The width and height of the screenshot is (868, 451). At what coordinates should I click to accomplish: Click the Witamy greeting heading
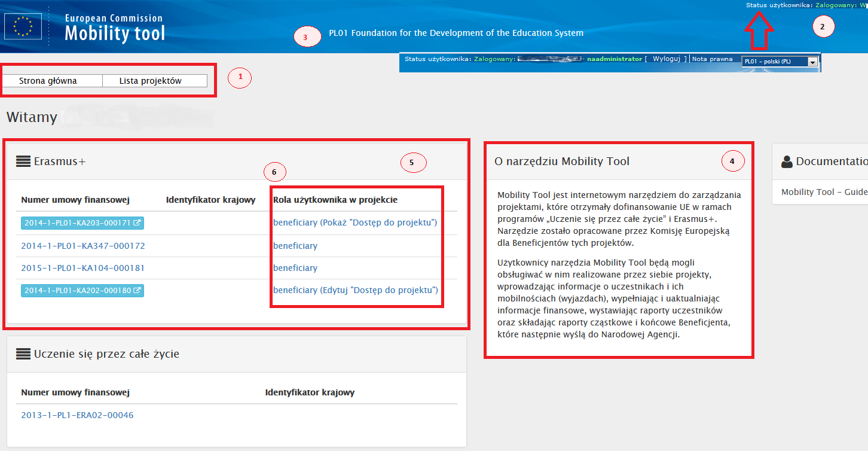click(x=32, y=117)
